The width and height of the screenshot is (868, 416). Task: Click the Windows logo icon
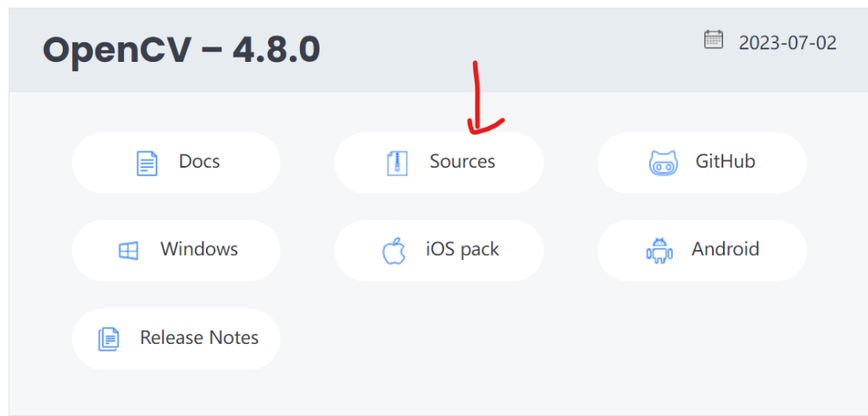(128, 251)
